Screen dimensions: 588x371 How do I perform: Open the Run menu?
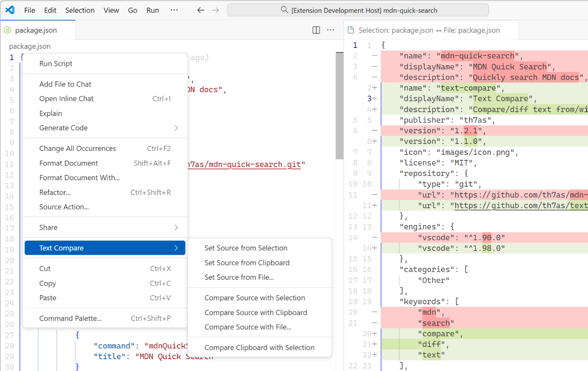tap(153, 10)
